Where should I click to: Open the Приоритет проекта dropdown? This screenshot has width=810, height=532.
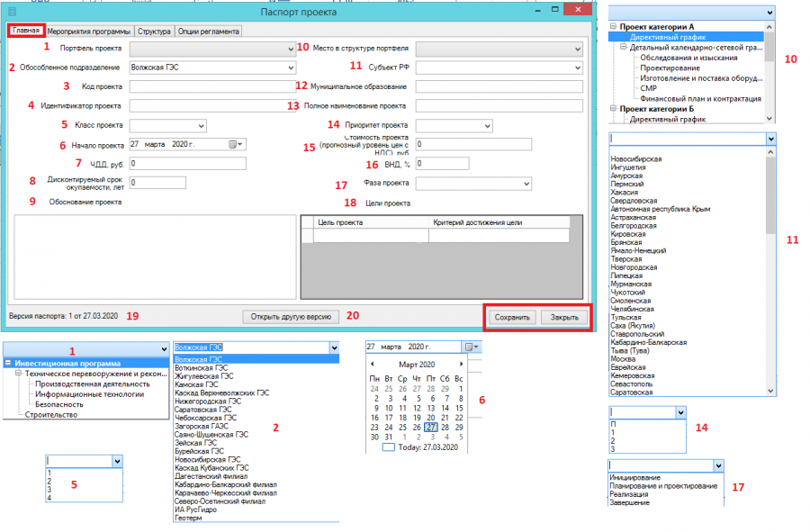click(454, 125)
